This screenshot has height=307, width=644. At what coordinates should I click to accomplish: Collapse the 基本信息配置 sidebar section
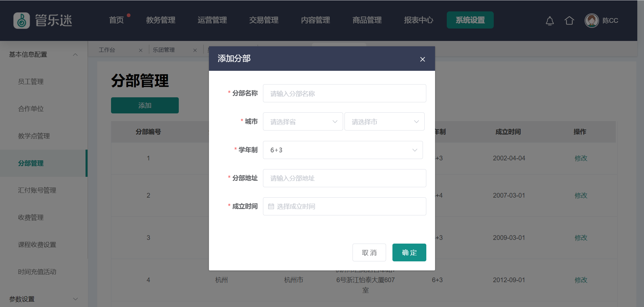[75, 55]
